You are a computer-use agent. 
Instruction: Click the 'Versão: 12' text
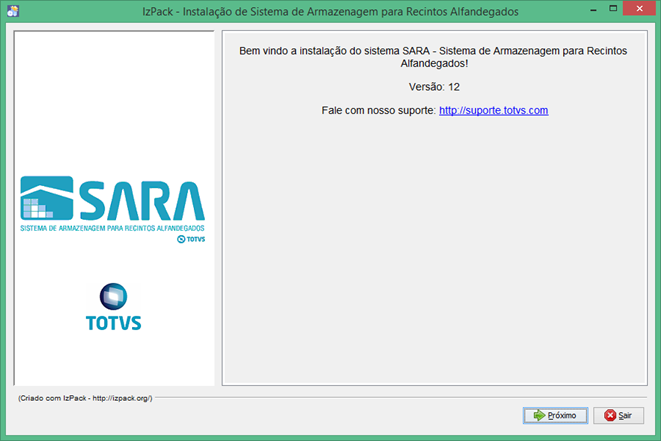pos(434,87)
